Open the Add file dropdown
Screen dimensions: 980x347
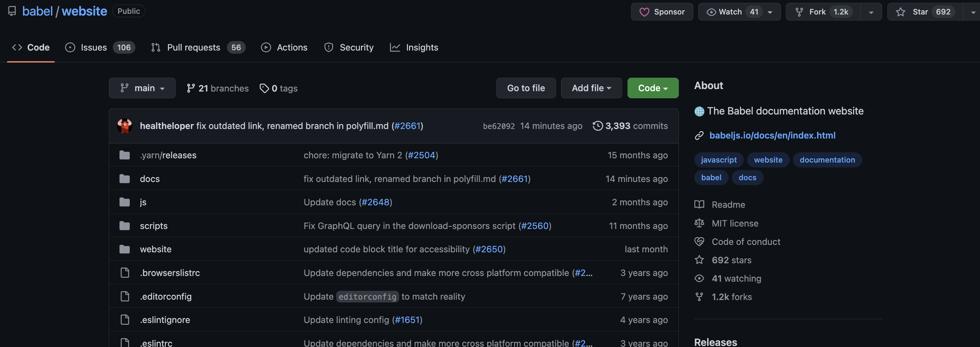[591, 88]
